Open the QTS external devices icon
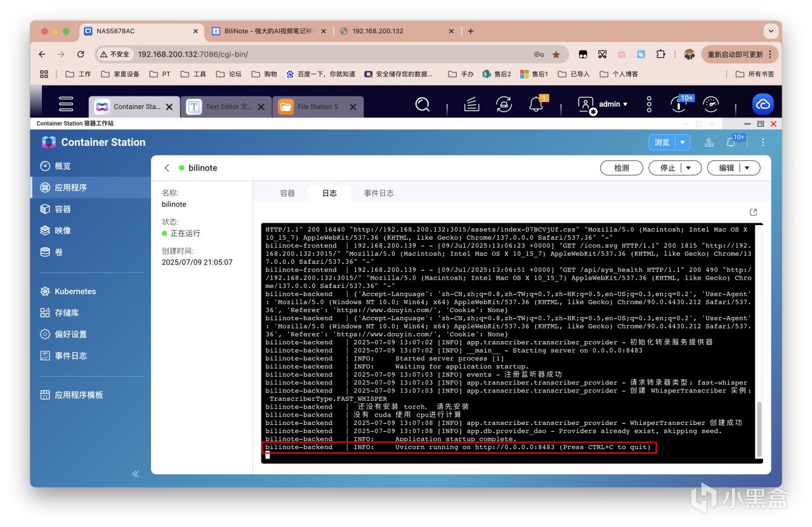 tap(504, 105)
